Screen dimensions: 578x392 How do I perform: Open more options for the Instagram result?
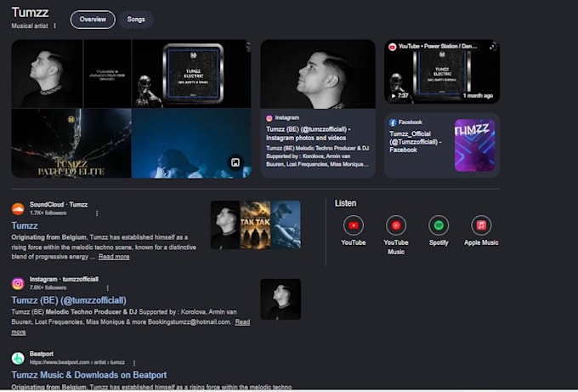[108, 287]
